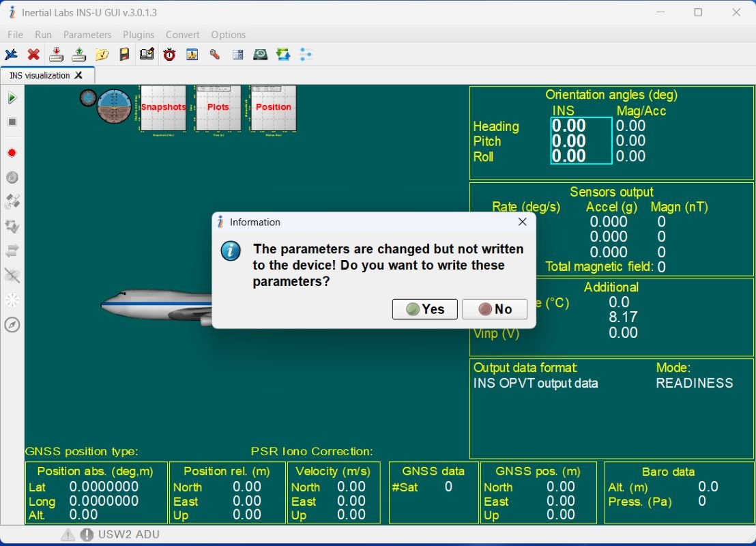
Task: Open the Plugins menu
Action: pyautogui.click(x=139, y=34)
